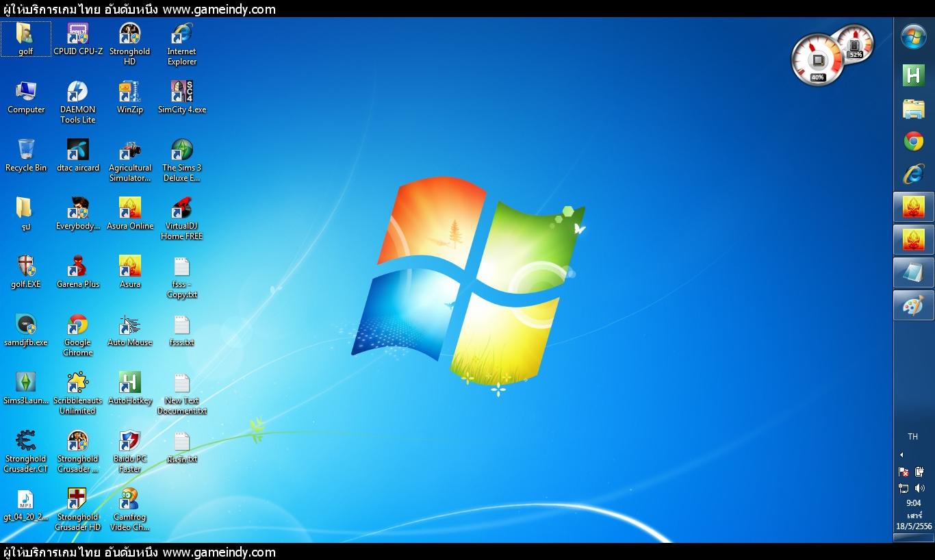Image resolution: width=935 pixels, height=560 pixels.
Task: Click the Everybody... game shortcut
Action: click(78, 214)
